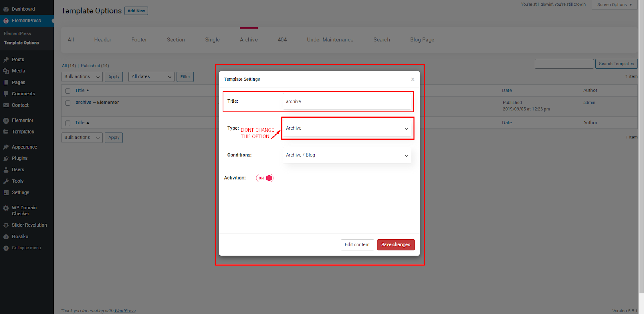The width and height of the screenshot is (644, 314).
Task: Toggle the Activation ON switch
Action: point(265,178)
